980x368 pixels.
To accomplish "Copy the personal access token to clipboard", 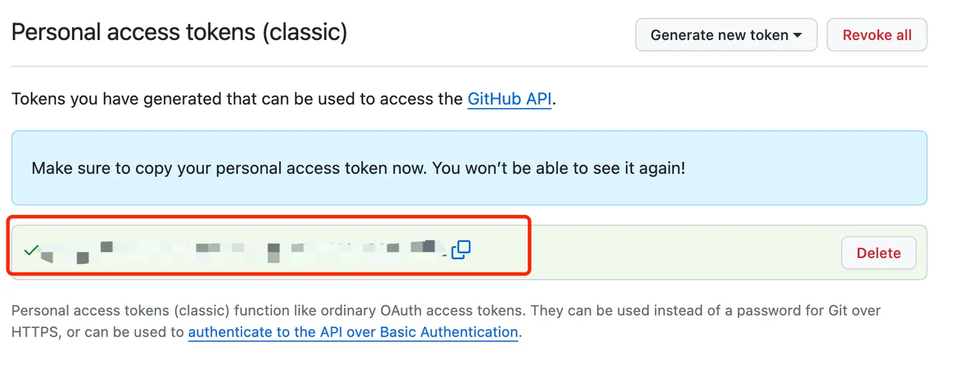I will tap(461, 250).
